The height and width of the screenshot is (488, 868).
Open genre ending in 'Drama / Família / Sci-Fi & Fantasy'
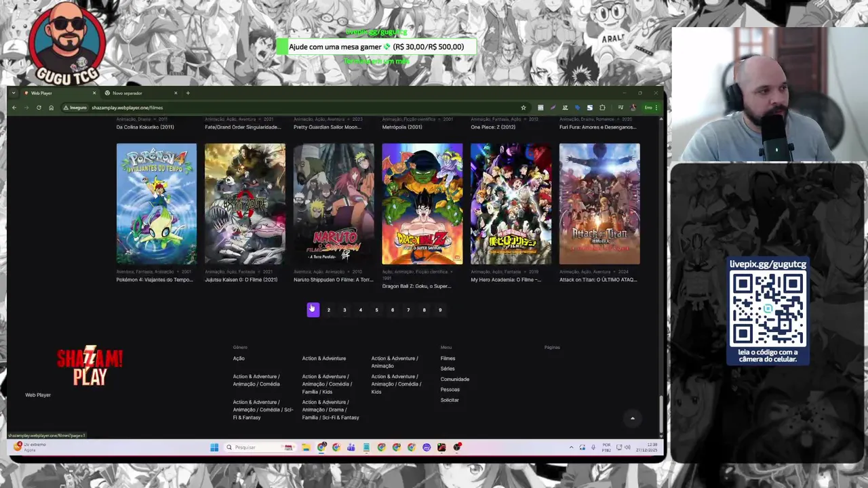pyautogui.click(x=331, y=410)
